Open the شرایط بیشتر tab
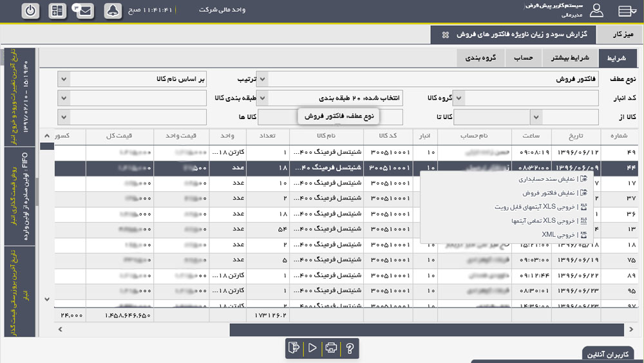The width and height of the screenshot is (644, 363). [x=570, y=58]
